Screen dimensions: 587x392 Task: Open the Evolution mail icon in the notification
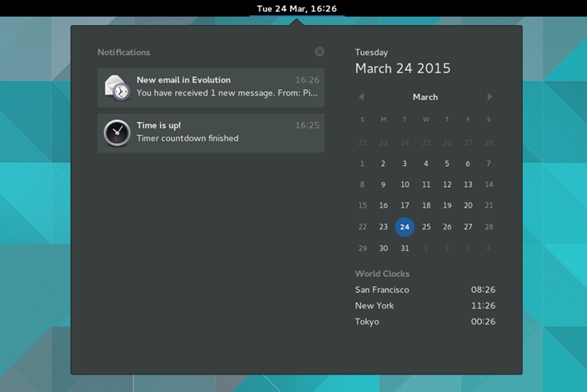[x=118, y=88]
